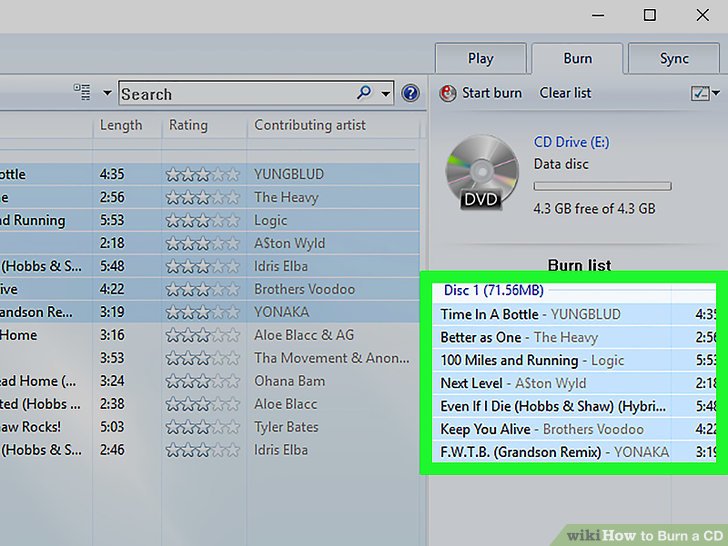
Task: Maximize the Windows Media Player window
Action: 649,15
